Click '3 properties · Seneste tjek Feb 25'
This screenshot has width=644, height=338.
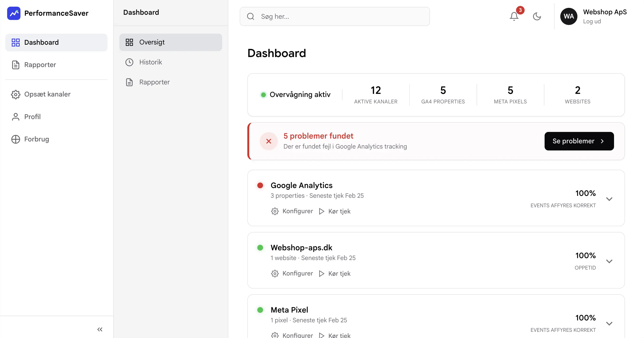[x=317, y=196]
